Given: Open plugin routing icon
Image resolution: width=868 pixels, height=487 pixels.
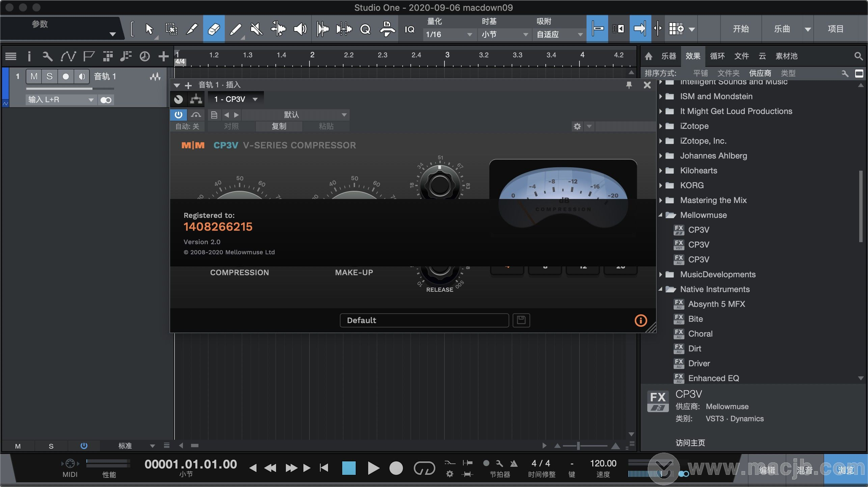Looking at the screenshot, I should click(196, 99).
